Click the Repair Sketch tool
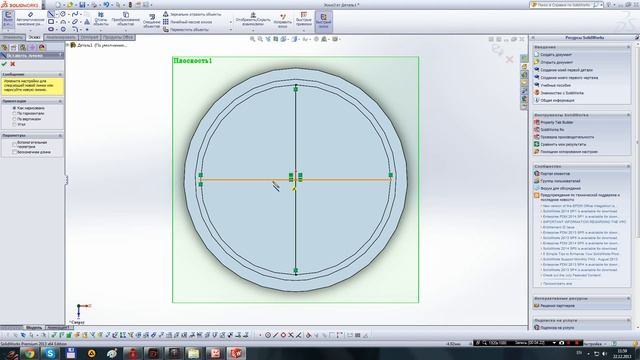The height and width of the screenshot is (360, 640). pos(282,20)
